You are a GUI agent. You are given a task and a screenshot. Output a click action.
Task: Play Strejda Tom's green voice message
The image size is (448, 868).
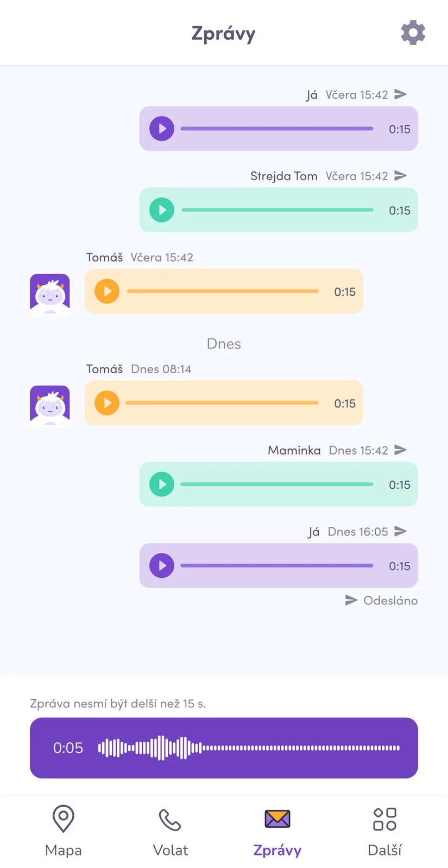tap(162, 210)
